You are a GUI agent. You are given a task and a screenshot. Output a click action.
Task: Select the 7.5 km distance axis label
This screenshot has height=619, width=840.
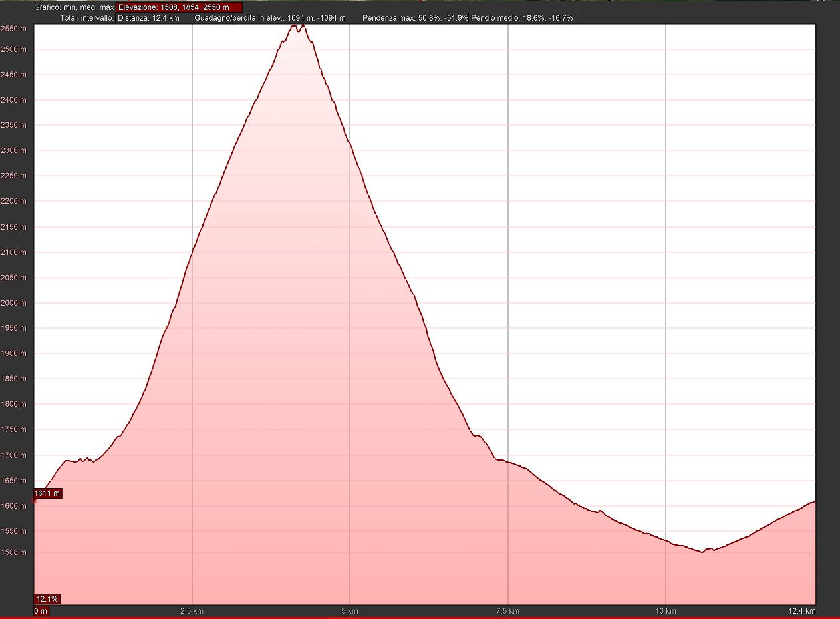point(507,611)
